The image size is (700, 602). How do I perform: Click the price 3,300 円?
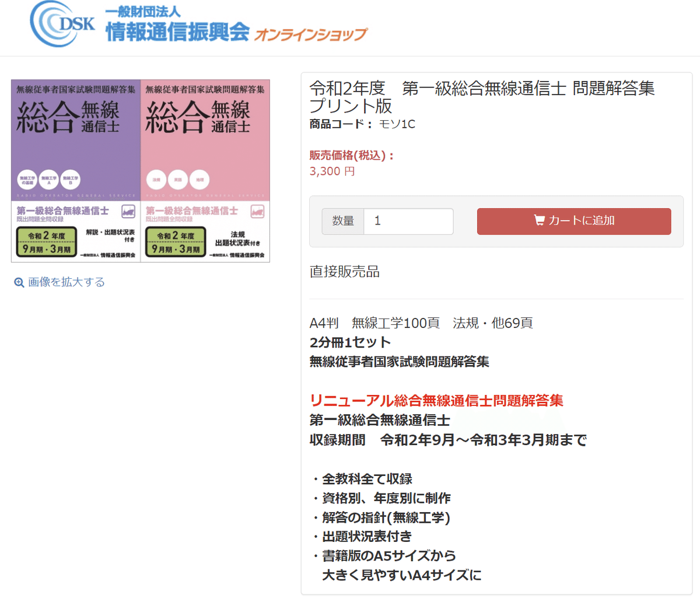(x=332, y=171)
